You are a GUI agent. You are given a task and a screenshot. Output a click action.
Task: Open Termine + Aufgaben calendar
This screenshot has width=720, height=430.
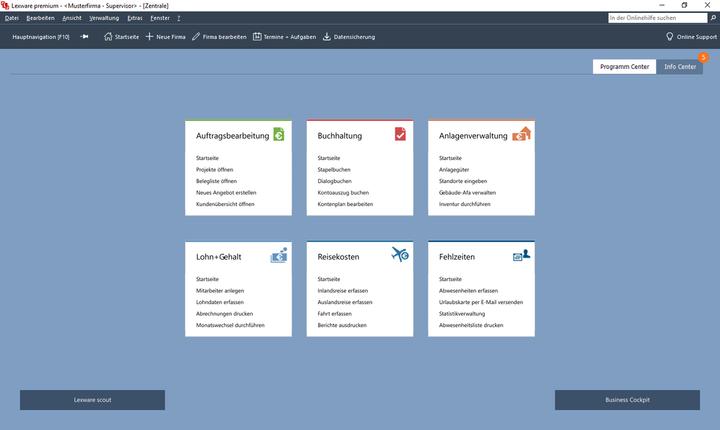[285, 37]
